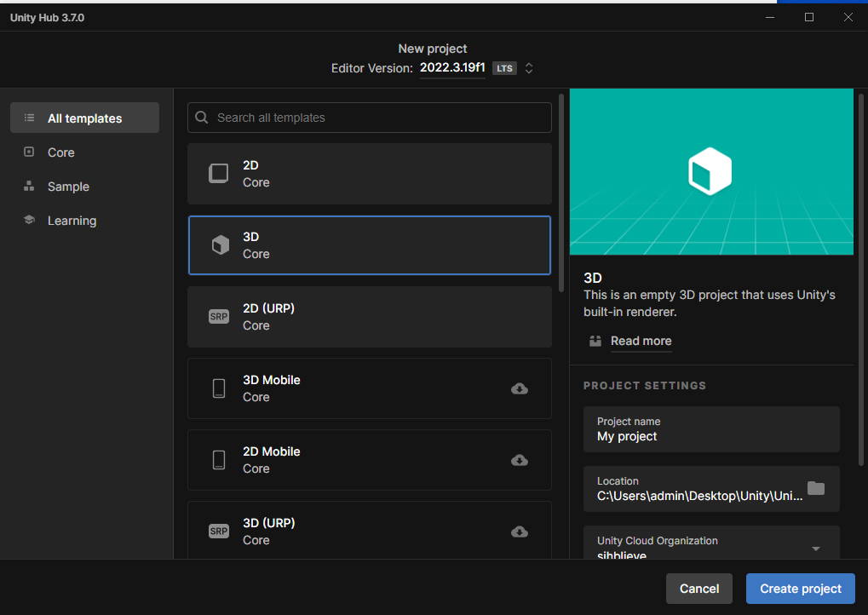This screenshot has width=868, height=615.
Task: Switch to the Sample templates category
Action: tap(84, 186)
